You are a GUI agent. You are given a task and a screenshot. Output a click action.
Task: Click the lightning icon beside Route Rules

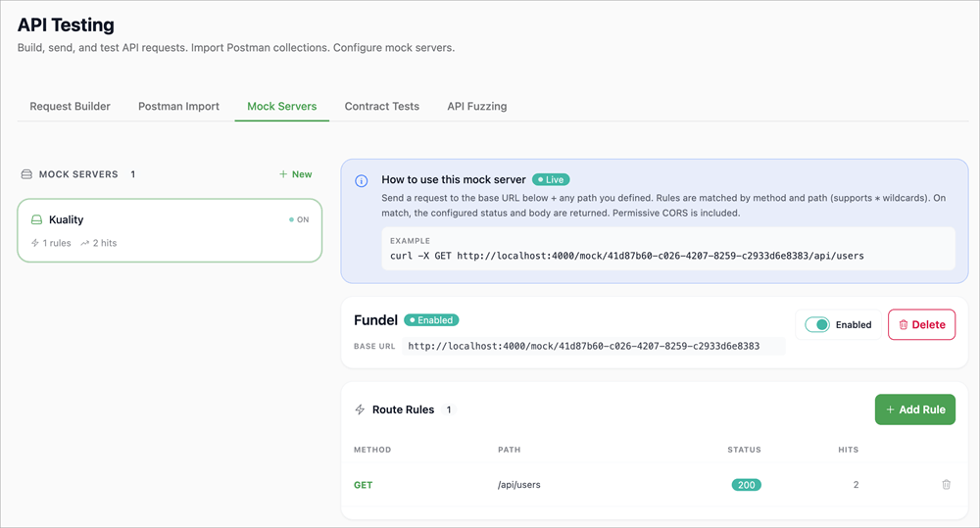360,409
